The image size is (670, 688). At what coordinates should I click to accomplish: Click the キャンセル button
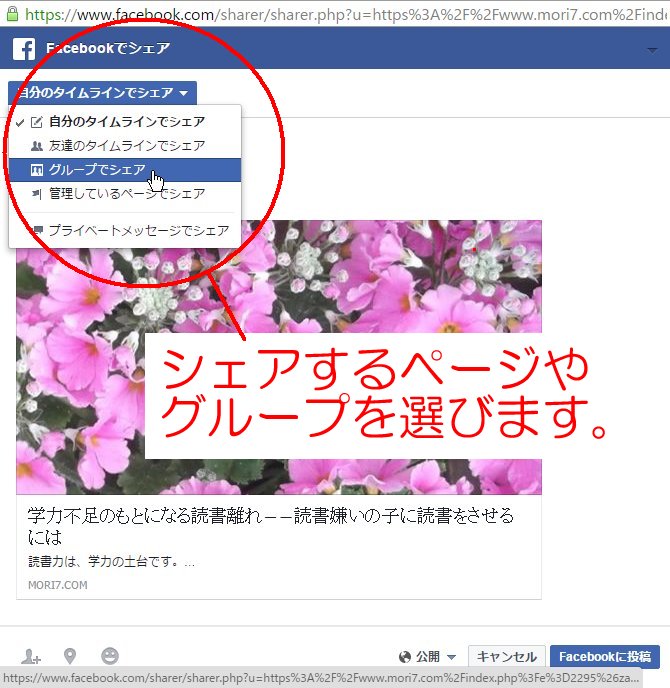click(506, 656)
